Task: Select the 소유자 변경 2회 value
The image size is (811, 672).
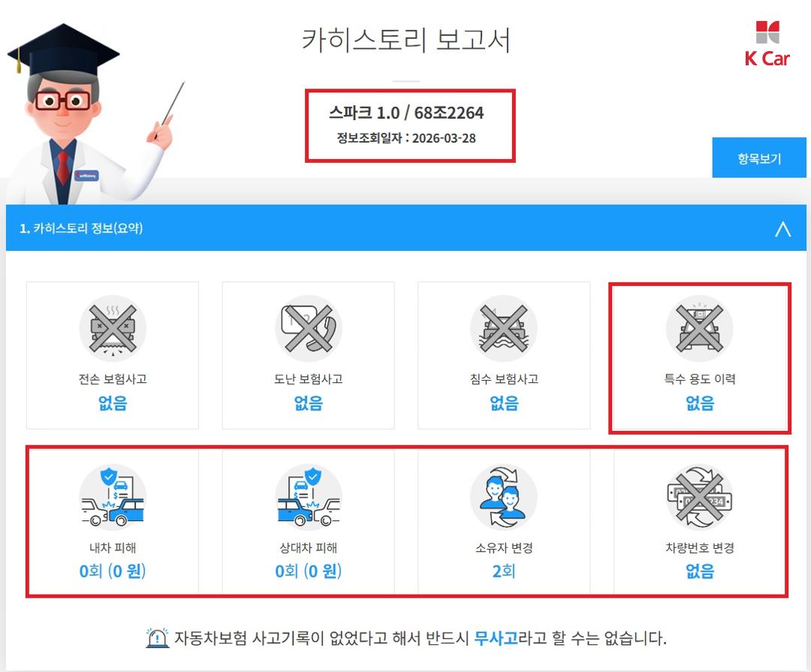Action: click(504, 571)
